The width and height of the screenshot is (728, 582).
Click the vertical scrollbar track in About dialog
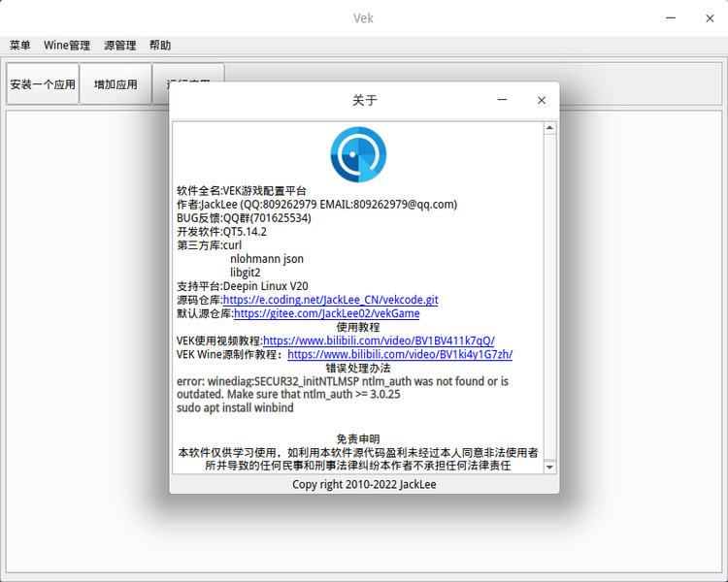click(x=550, y=291)
